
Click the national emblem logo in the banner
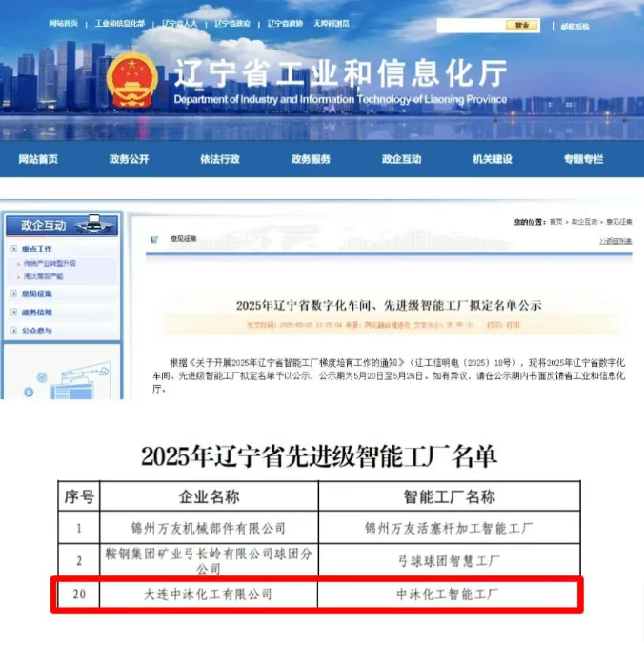131,80
